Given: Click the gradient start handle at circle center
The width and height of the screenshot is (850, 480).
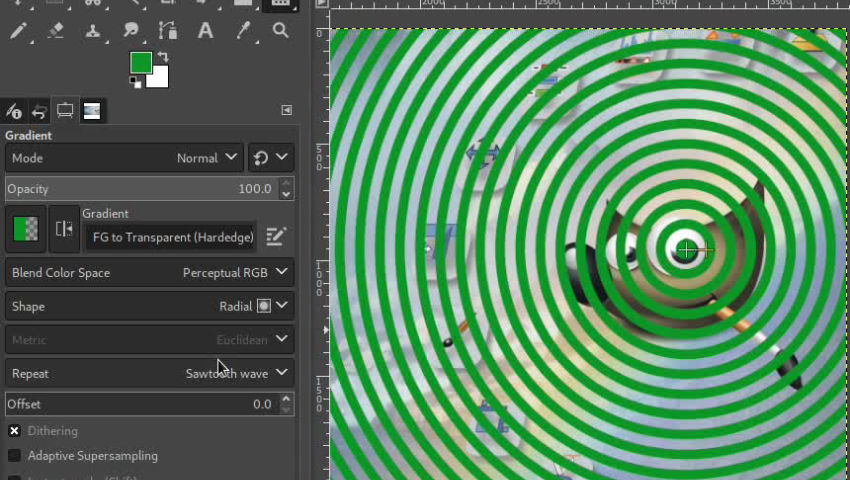Looking at the screenshot, I should (x=686, y=250).
